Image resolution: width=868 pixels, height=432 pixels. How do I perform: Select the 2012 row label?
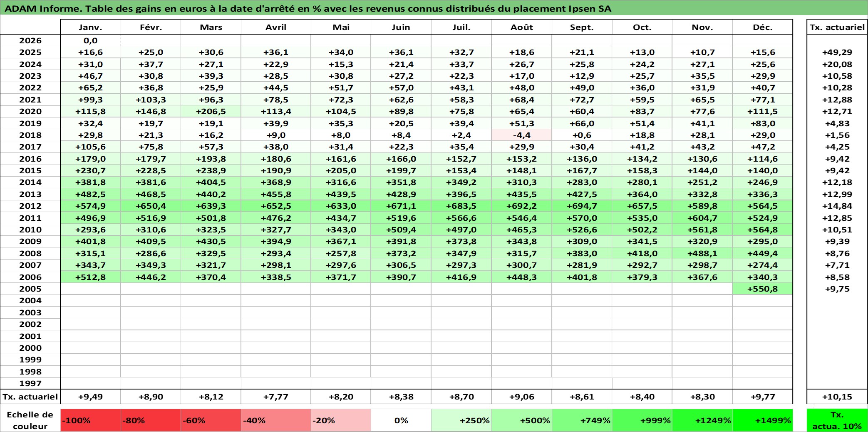tap(30, 206)
